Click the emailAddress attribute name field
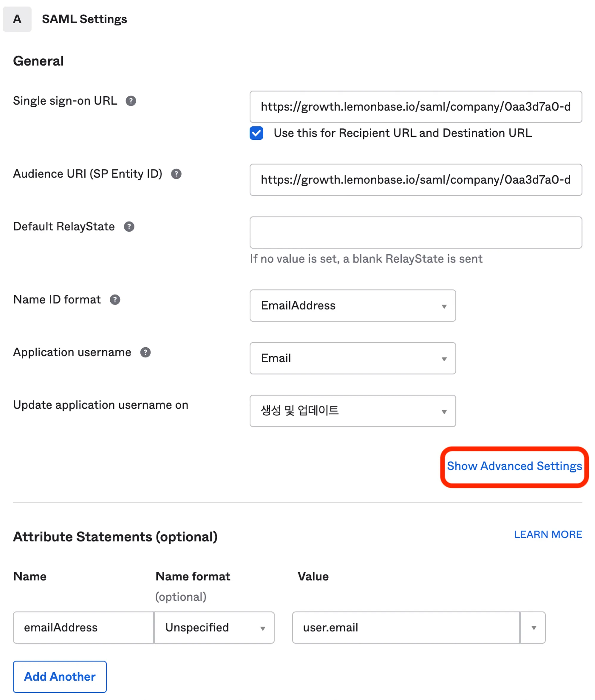The height and width of the screenshot is (700, 595). point(83,627)
